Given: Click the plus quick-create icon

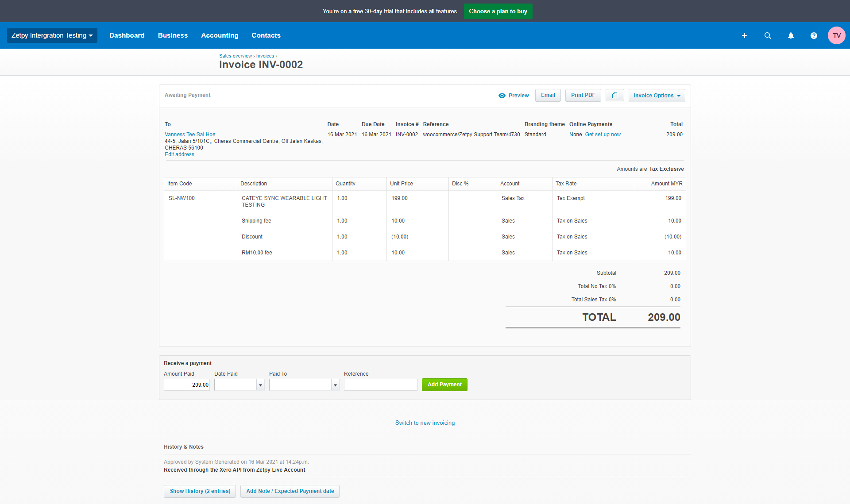Looking at the screenshot, I should click(x=745, y=35).
